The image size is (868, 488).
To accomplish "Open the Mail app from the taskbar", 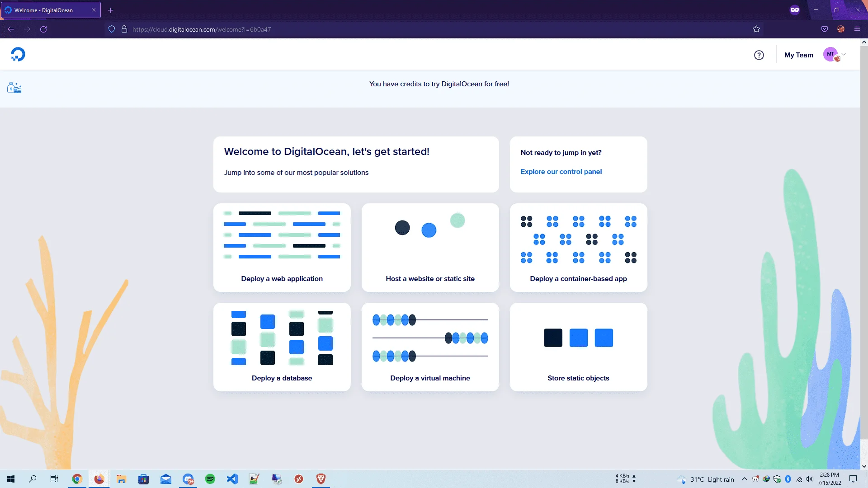I will (166, 479).
